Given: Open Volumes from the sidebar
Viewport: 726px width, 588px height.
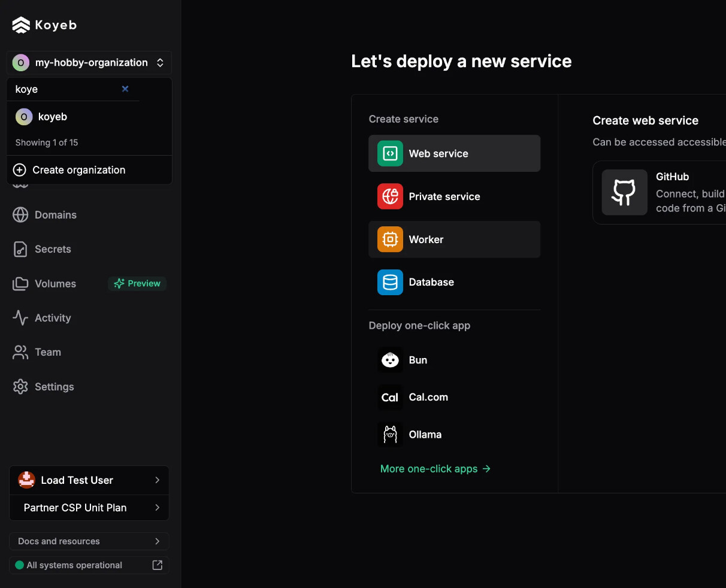Looking at the screenshot, I should coord(55,284).
